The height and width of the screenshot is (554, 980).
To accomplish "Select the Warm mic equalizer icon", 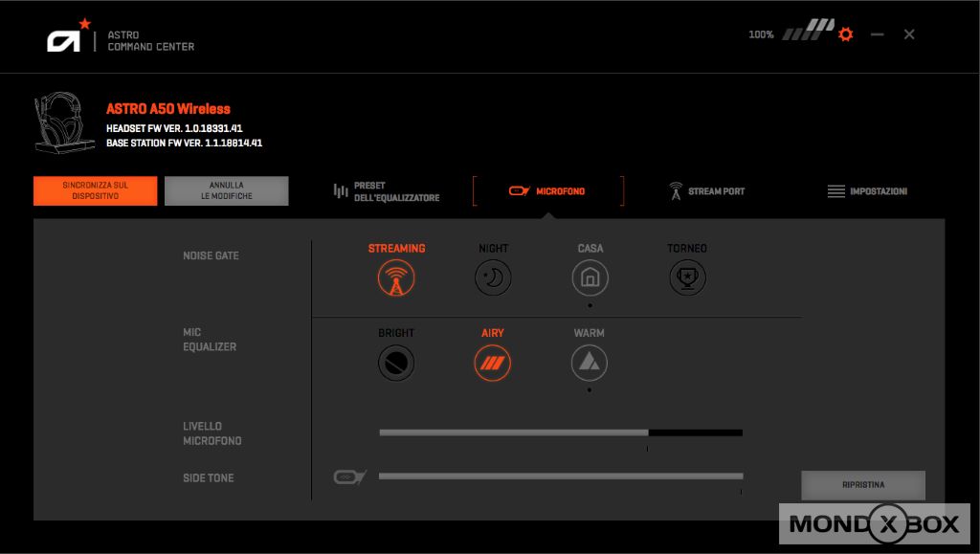I will click(590, 363).
